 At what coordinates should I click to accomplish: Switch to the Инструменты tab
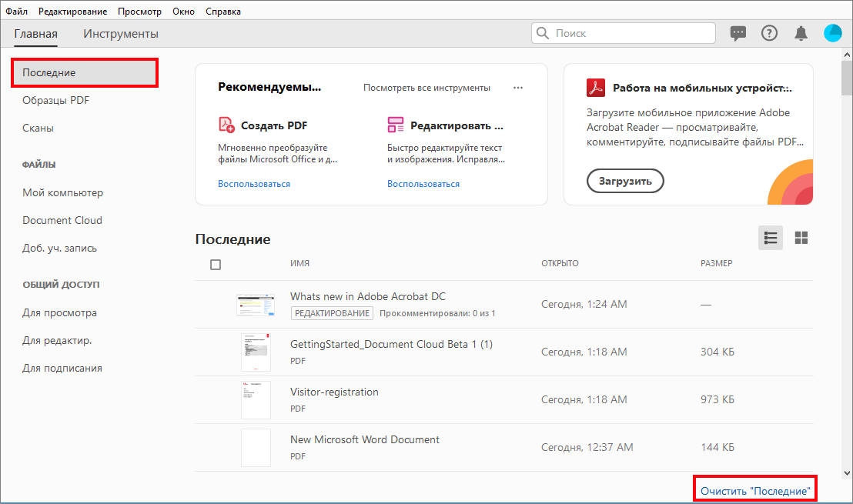(x=121, y=34)
